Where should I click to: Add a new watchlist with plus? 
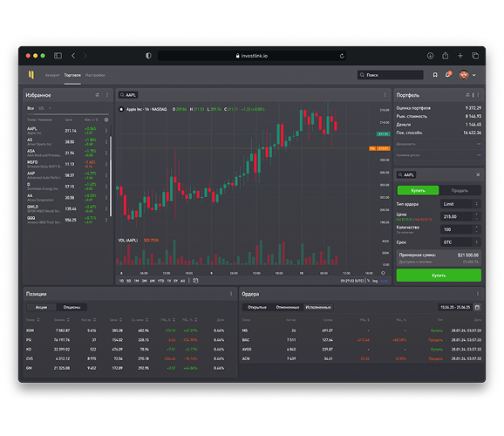pyautogui.click(x=50, y=108)
